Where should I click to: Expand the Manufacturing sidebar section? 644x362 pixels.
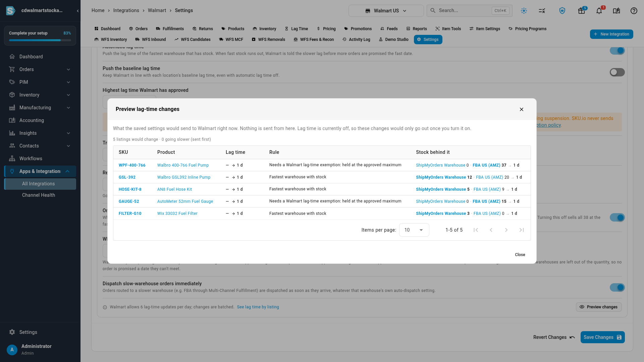40,108
